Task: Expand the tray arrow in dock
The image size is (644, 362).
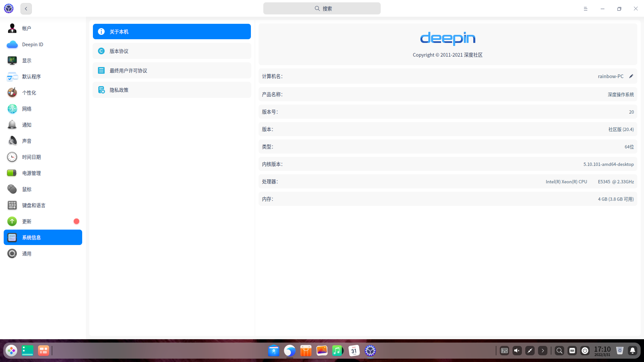Action: coord(542,351)
